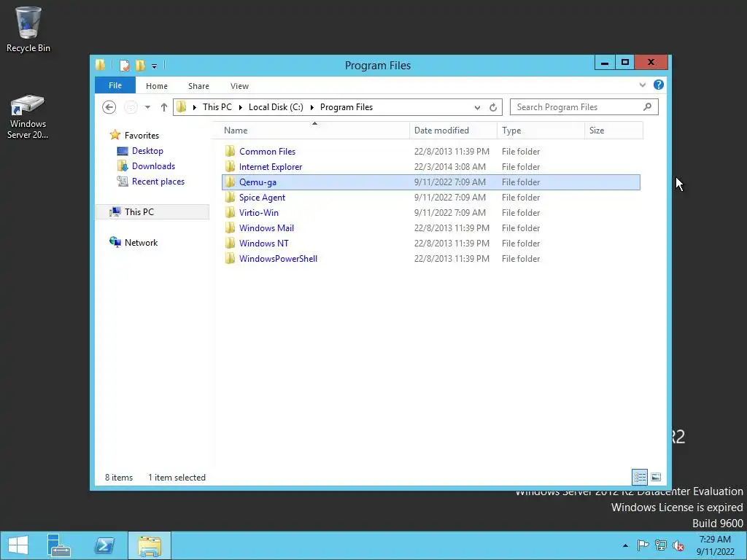Screen dimensions: 747x560
Task: Select Network in the navigation pane
Action: (141, 242)
